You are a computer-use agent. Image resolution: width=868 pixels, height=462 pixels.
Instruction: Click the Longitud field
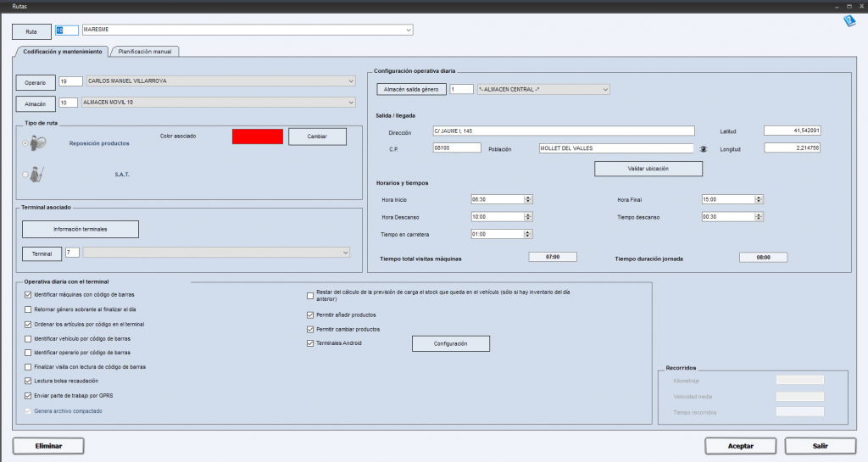click(x=793, y=148)
